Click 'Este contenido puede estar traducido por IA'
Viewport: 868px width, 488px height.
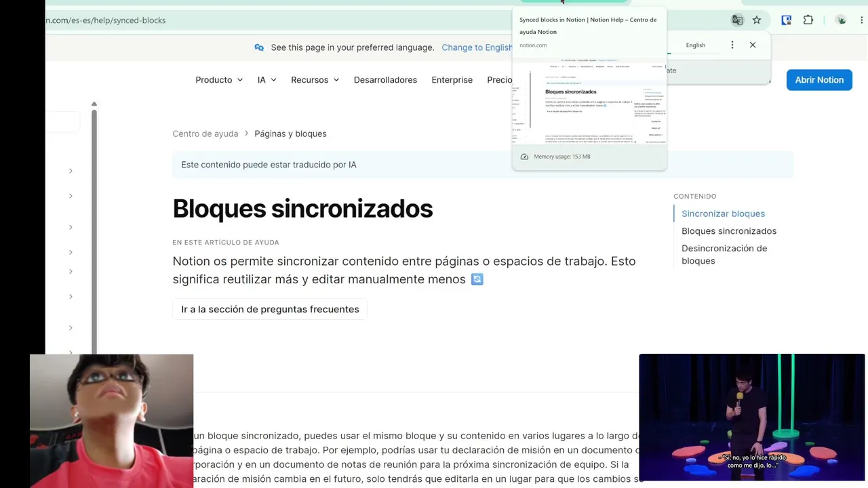coord(269,165)
